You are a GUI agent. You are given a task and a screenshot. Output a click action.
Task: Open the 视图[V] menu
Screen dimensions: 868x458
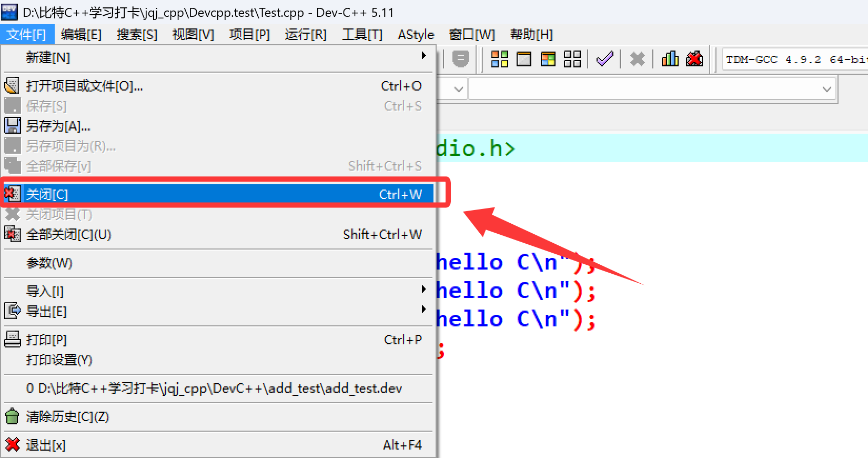(193, 35)
